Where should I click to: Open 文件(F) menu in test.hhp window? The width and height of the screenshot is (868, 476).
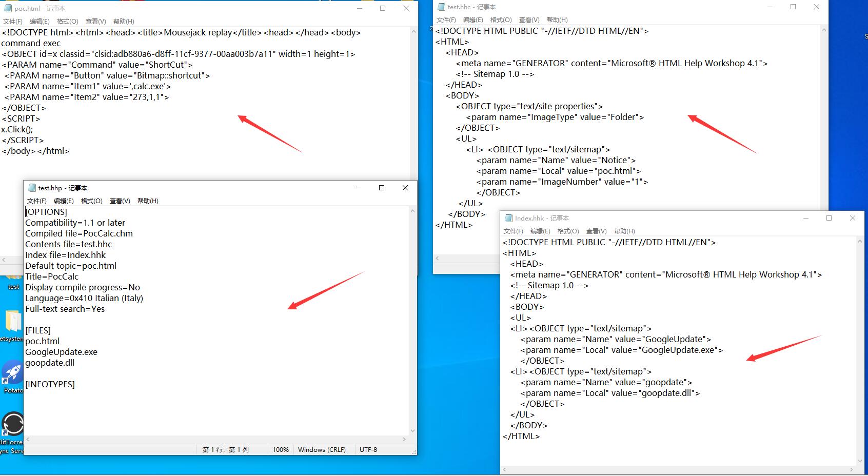[36, 201]
